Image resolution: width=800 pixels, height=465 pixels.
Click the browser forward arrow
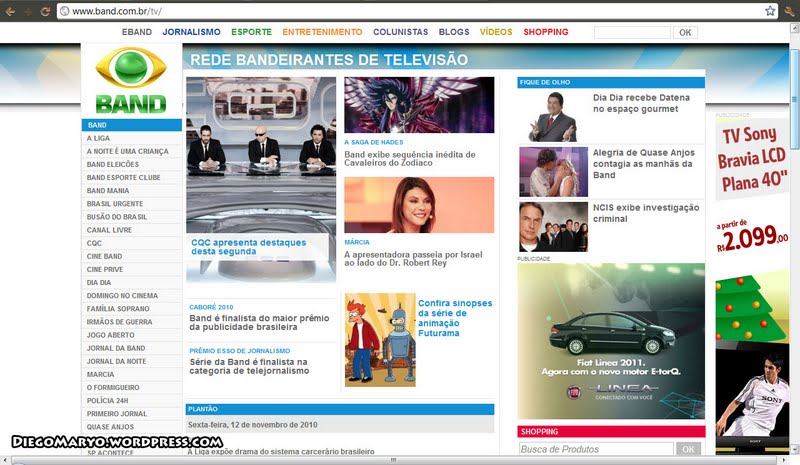(28, 11)
